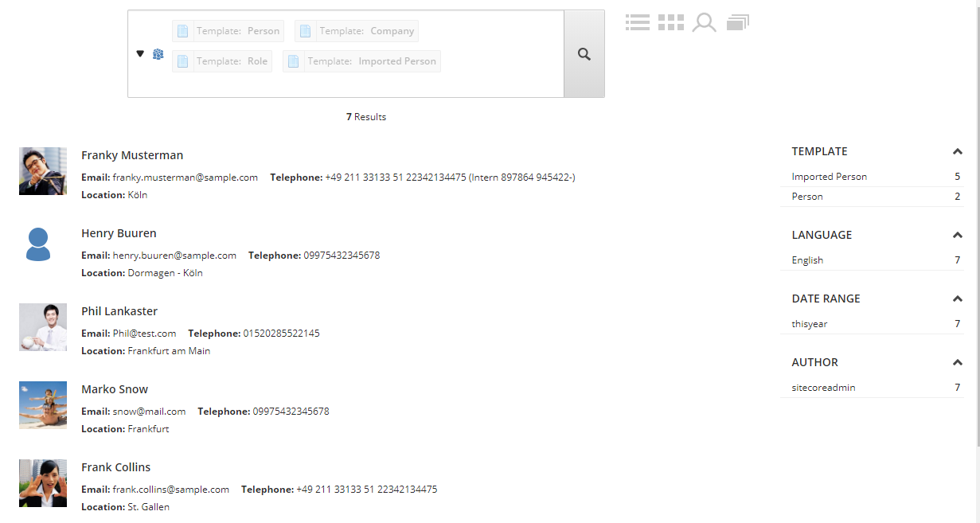
Task: Select the person search view icon
Action: tap(704, 22)
